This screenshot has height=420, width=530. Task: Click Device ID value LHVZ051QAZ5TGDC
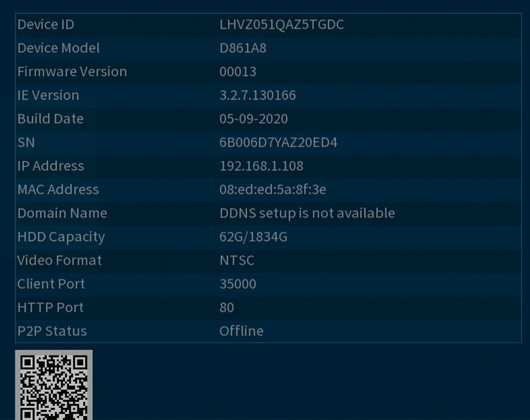pos(281,25)
